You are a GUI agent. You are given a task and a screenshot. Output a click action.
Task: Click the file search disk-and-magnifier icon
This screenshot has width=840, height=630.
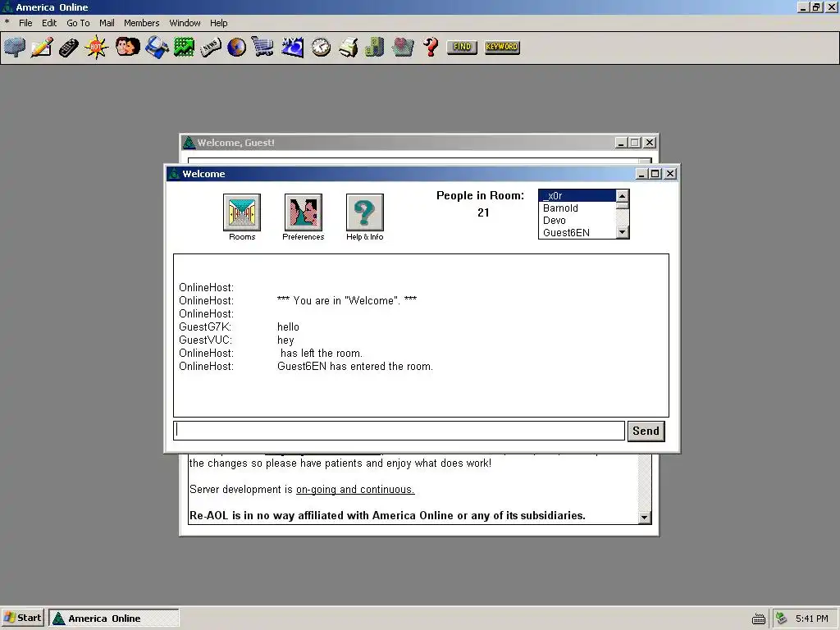point(157,47)
